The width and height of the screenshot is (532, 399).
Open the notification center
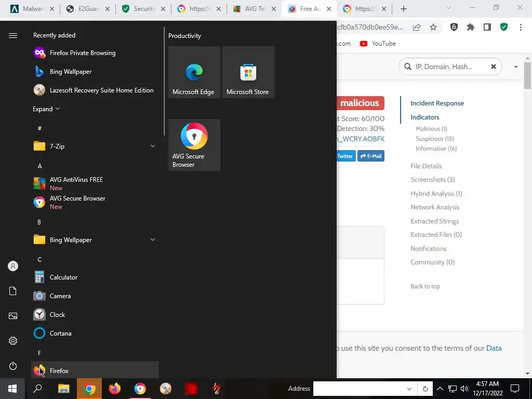tap(515, 389)
